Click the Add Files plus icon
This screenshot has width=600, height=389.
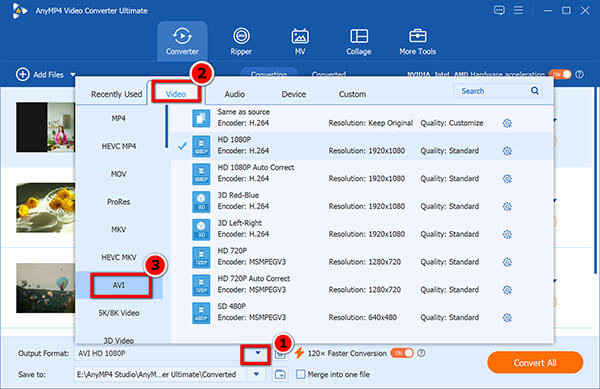pyautogui.click(x=23, y=75)
